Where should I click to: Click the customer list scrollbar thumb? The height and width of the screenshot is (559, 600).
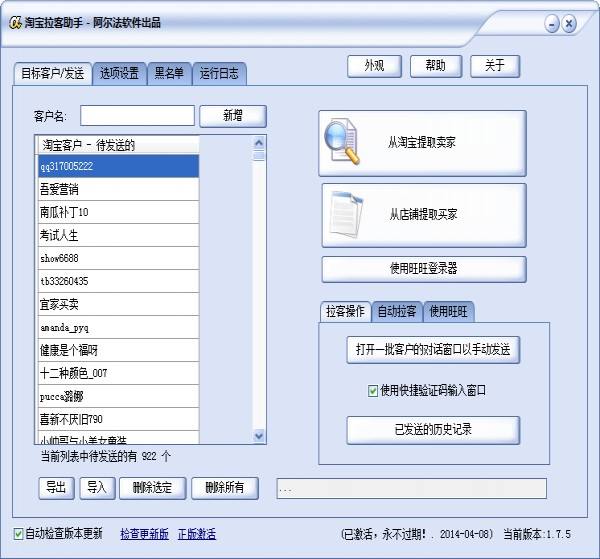(259, 155)
